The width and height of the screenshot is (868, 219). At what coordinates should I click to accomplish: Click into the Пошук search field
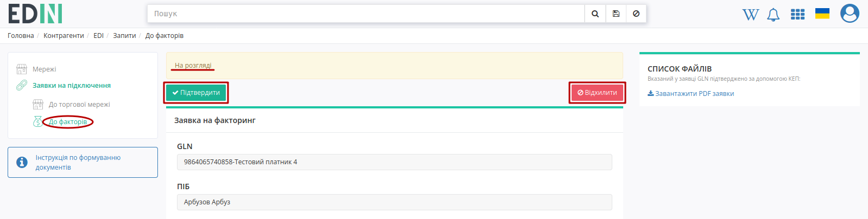366,14
